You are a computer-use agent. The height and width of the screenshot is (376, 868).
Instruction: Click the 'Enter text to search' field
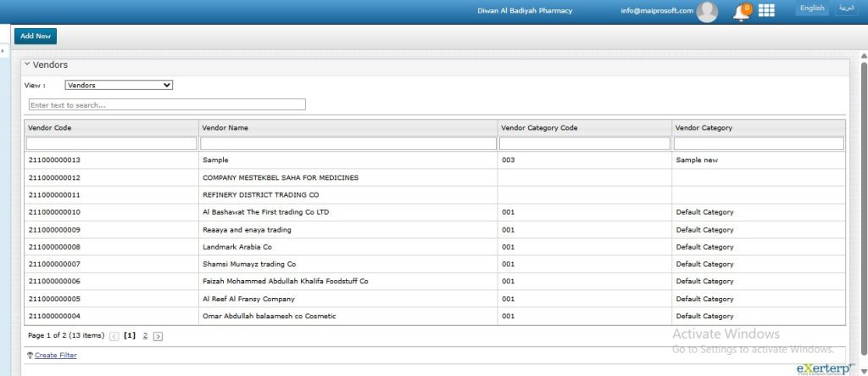click(166, 105)
